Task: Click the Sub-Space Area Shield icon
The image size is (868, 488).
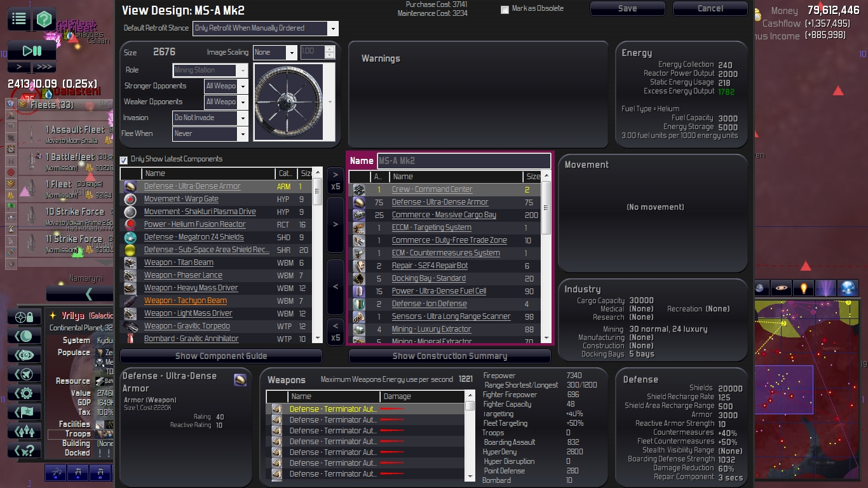Action: pyautogui.click(x=130, y=250)
